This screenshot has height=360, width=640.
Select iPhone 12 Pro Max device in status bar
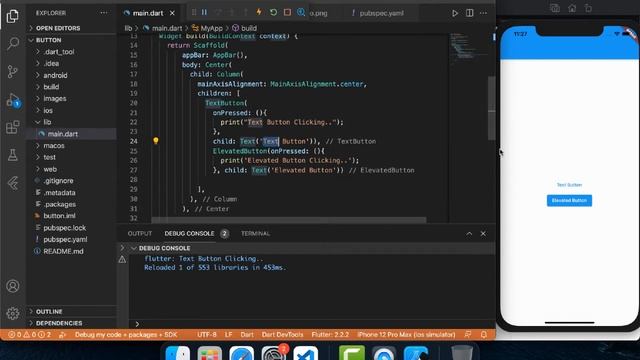point(406,335)
